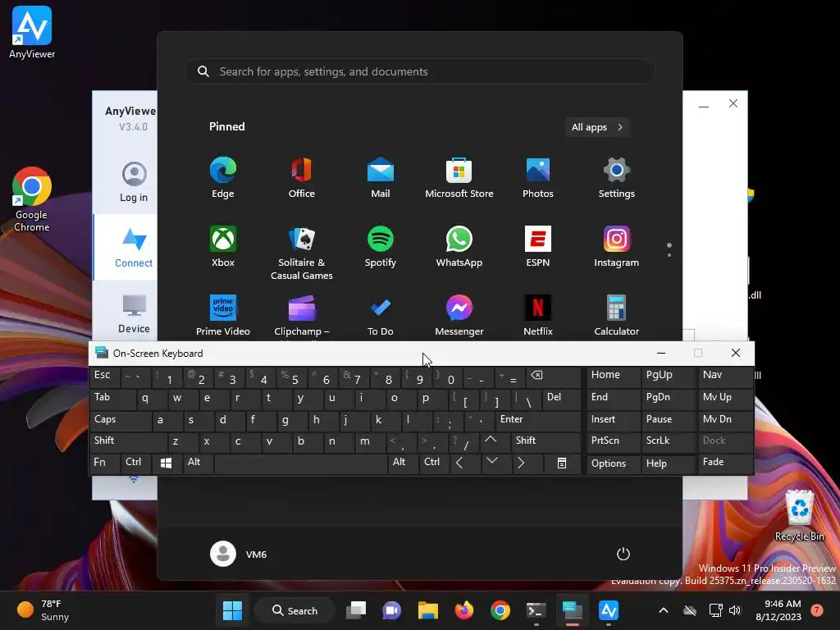Image resolution: width=840 pixels, height=630 pixels.
Task: Open Settings from pinned apps
Action: (x=617, y=178)
